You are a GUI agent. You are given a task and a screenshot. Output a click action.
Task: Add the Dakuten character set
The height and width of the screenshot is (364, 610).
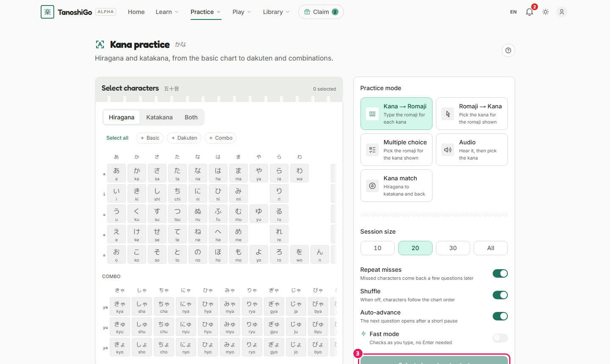(x=184, y=138)
